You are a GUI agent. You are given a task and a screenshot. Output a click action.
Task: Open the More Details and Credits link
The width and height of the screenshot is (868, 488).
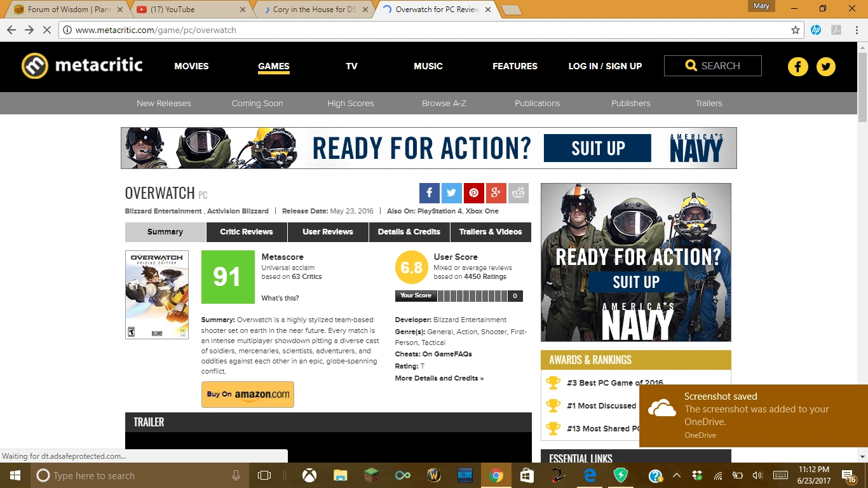pos(439,378)
